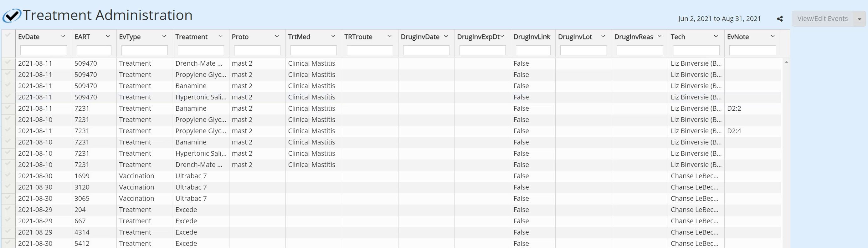Click the EvType filter input field

click(144, 50)
